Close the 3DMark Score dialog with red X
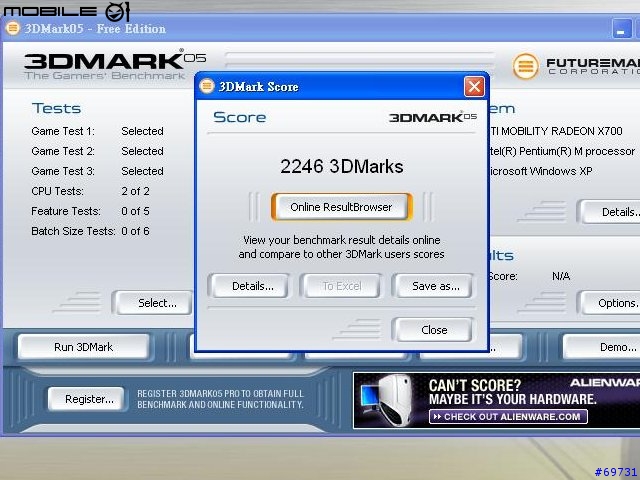Viewport: 640px width, 480px height. tap(474, 87)
